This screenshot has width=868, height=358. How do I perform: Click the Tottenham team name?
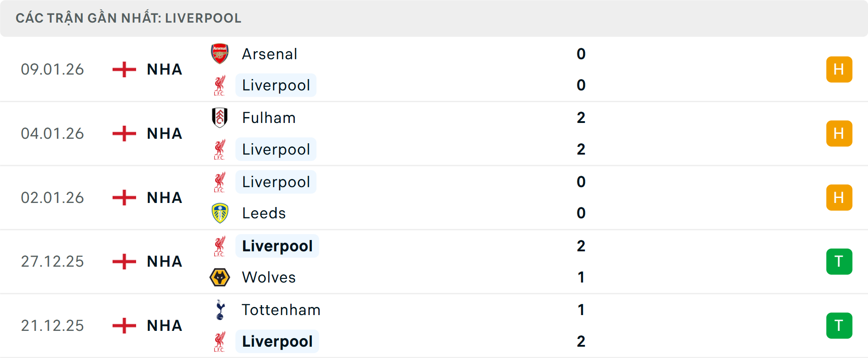coord(281,310)
